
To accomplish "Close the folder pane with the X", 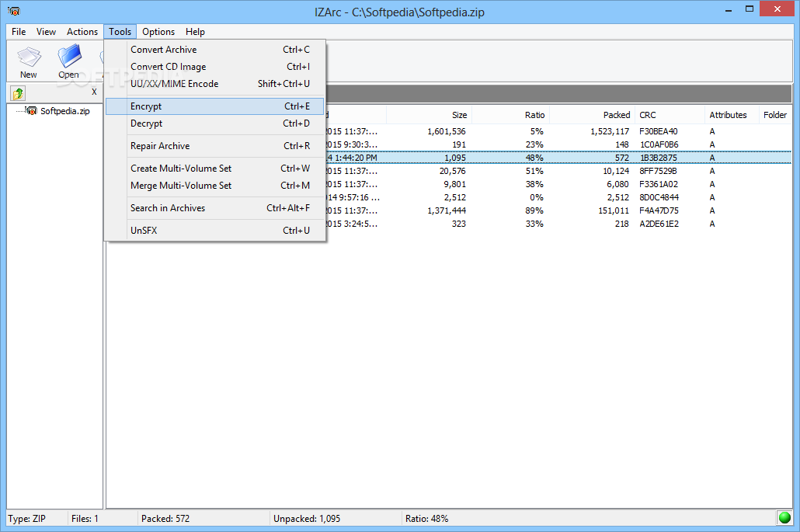I will (x=94, y=92).
